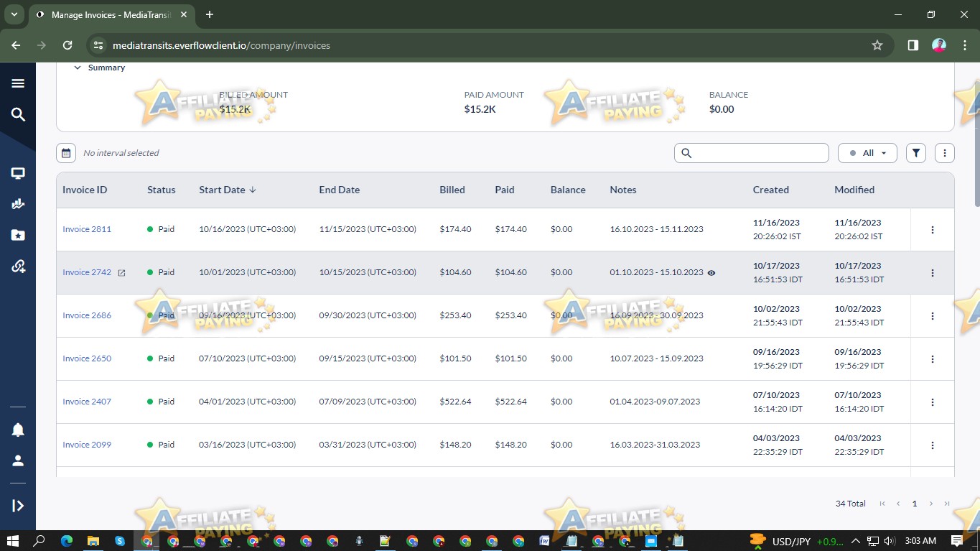Open row actions menu for Invoice 2742
The height and width of the screenshot is (551, 980).
tap(933, 273)
